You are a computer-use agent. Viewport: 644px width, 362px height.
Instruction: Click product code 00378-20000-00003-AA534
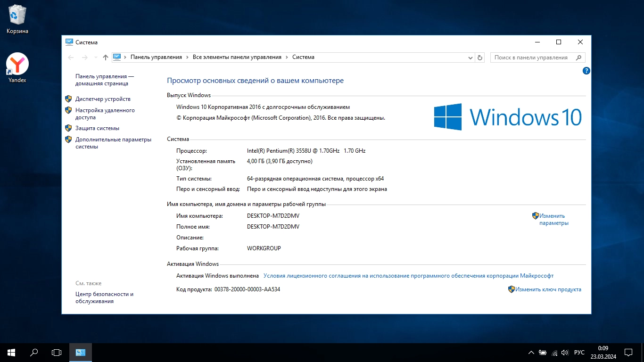(247, 289)
